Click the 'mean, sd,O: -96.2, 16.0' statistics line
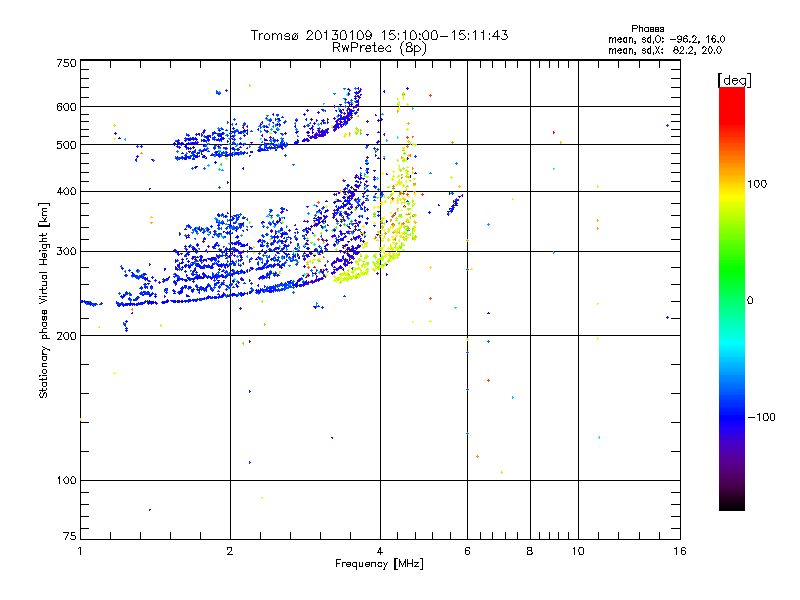This screenshot has width=800, height=600. pos(666,39)
